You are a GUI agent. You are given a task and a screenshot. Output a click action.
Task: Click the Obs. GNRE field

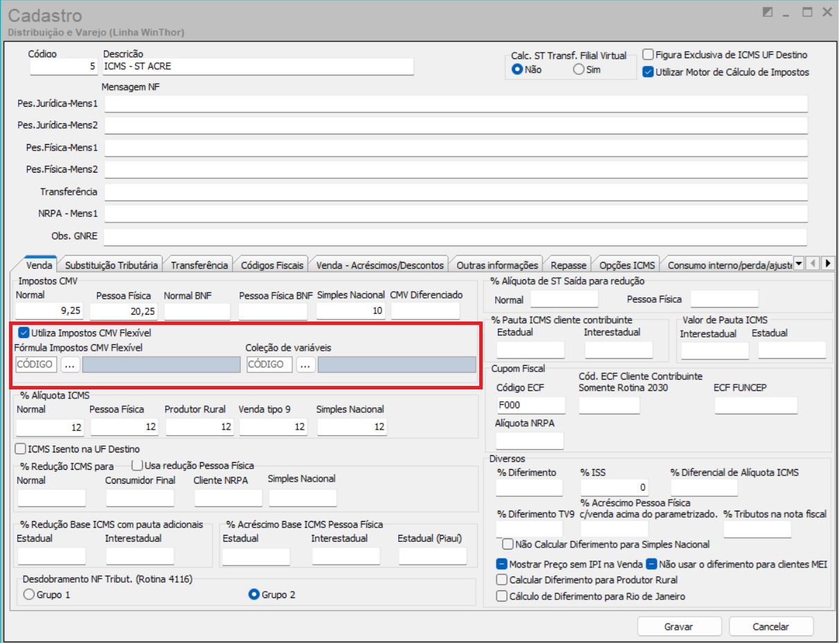pos(456,236)
